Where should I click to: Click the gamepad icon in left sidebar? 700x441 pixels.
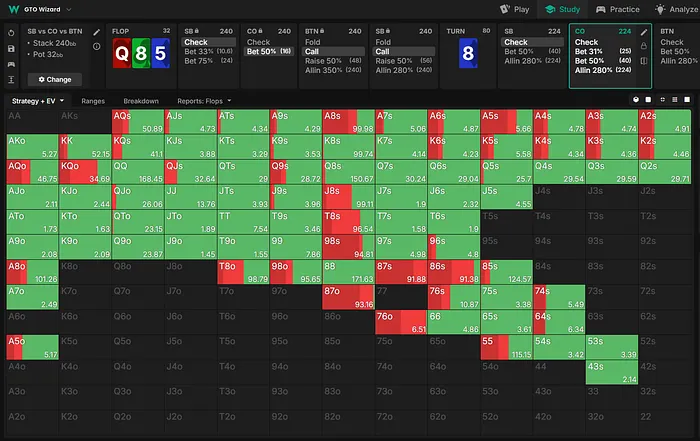(10, 62)
